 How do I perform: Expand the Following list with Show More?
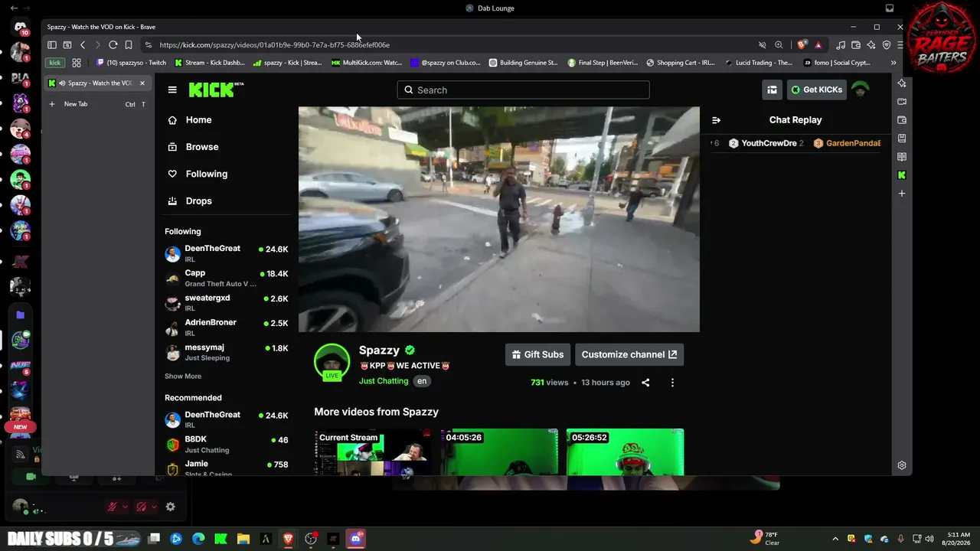183,377
